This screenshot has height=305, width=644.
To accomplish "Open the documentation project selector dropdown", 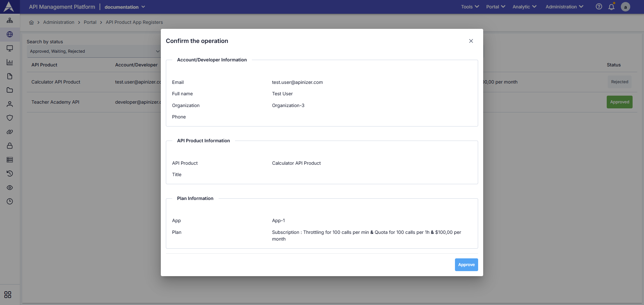I will (125, 7).
